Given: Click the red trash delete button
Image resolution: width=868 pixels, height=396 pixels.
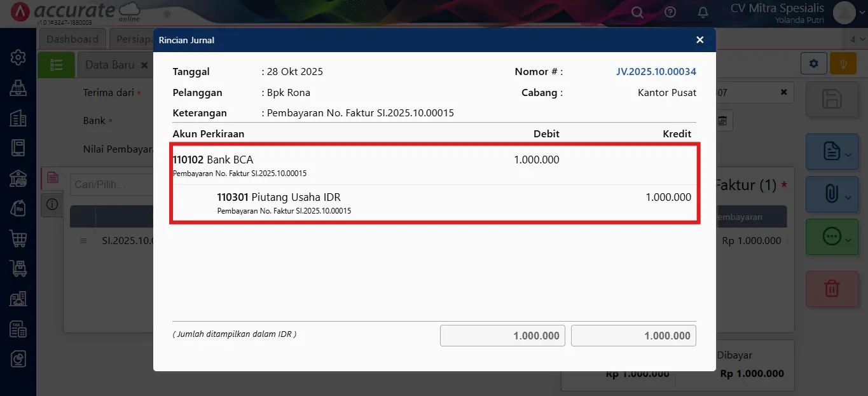Looking at the screenshot, I should click(x=831, y=289).
